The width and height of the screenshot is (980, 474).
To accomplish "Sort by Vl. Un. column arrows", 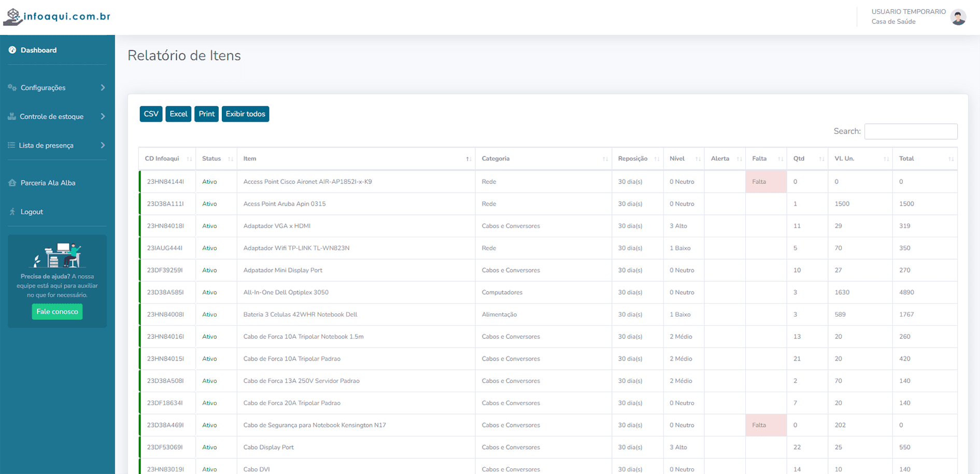I will (x=886, y=159).
